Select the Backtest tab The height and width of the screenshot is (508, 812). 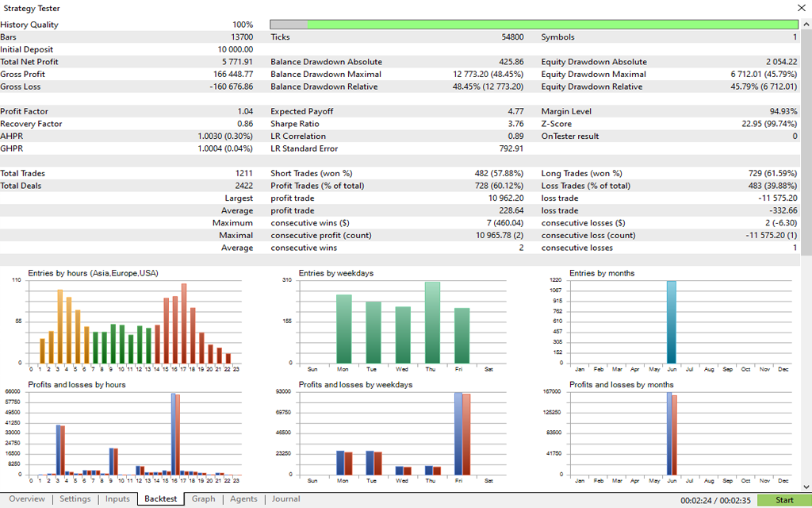pos(160,499)
